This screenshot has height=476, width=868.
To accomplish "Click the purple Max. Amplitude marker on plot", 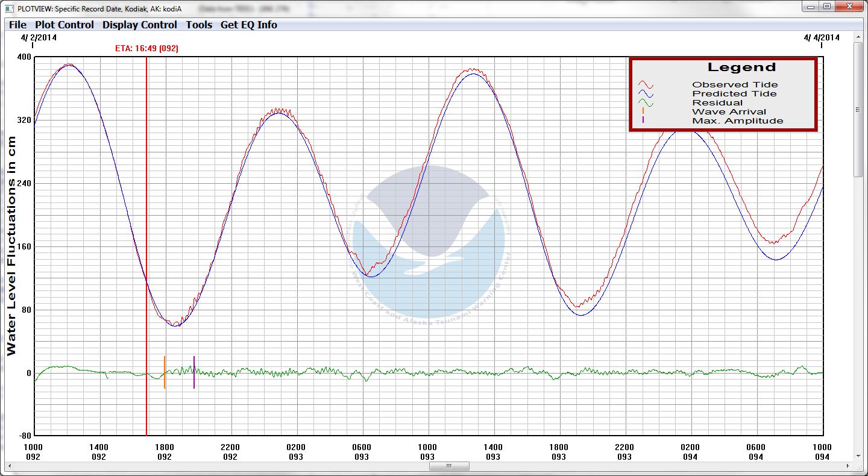I will tap(194, 372).
